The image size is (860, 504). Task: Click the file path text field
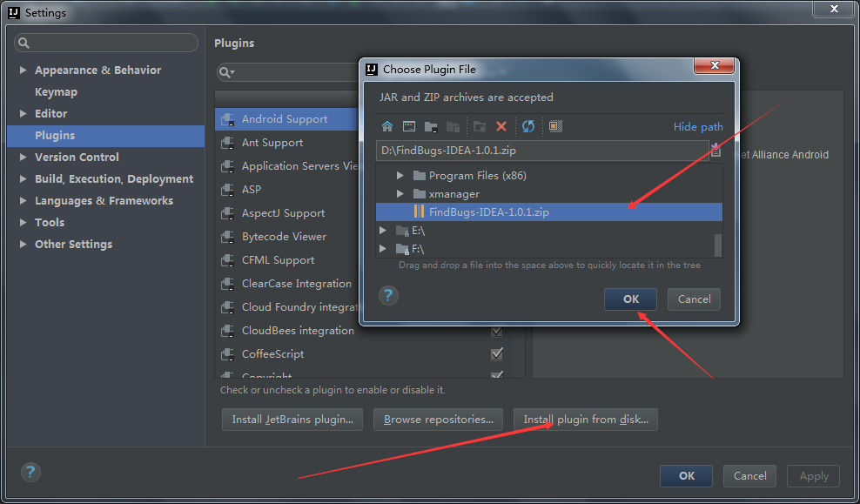tap(542, 151)
